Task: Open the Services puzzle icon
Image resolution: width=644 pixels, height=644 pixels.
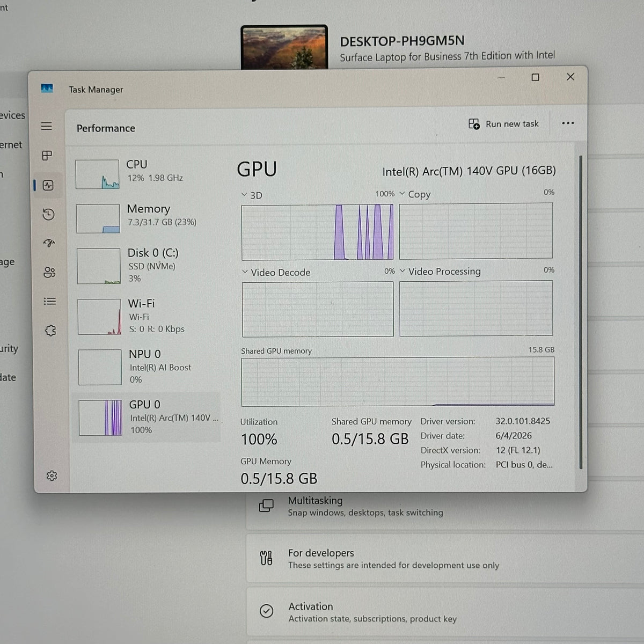Action: click(50, 331)
